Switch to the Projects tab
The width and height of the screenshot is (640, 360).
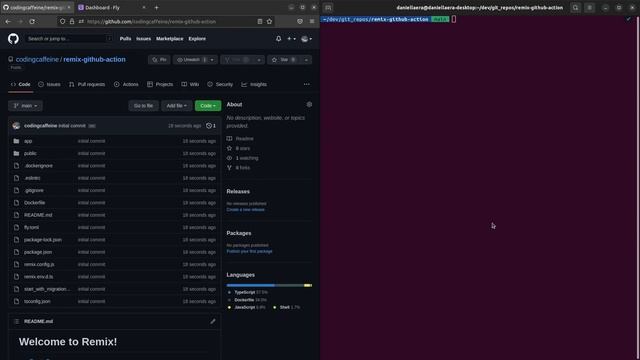click(x=160, y=84)
